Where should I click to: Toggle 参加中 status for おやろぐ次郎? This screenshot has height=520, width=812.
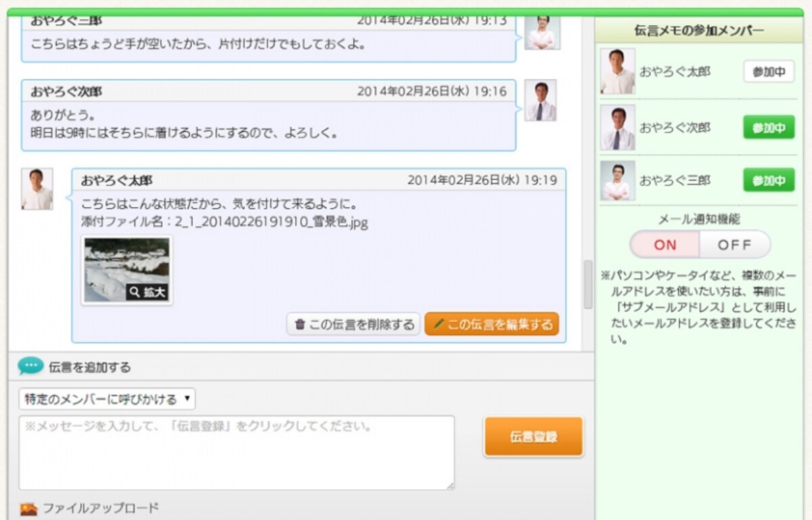(x=769, y=127)
